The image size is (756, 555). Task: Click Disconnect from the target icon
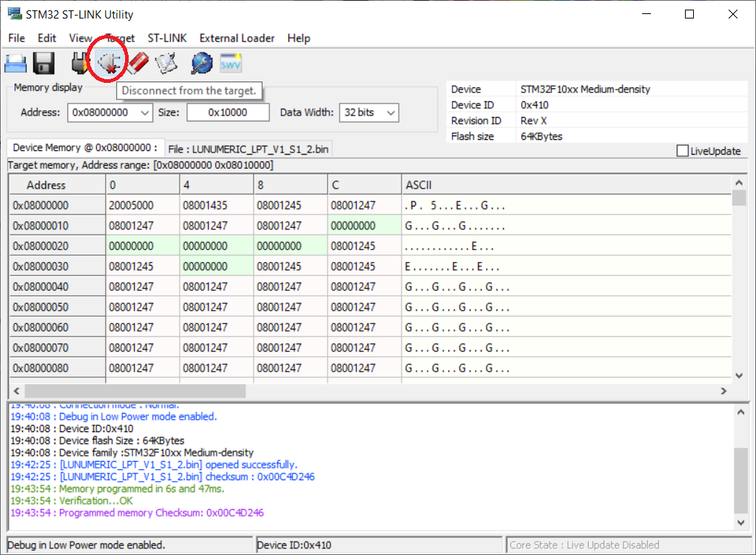tap(108, 64)
